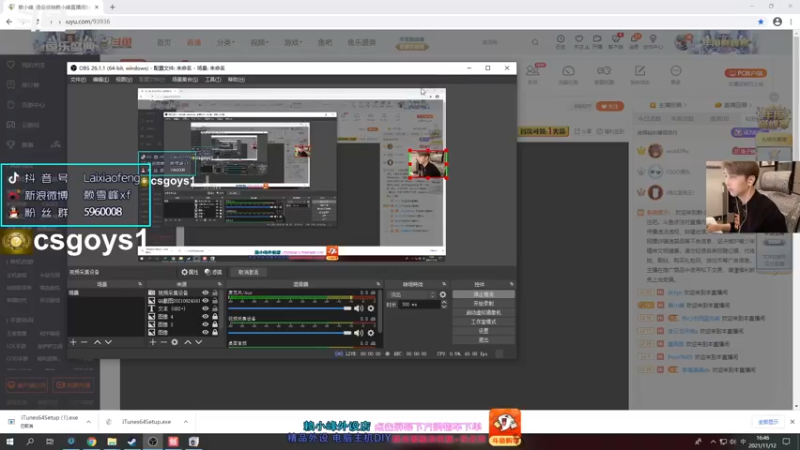Detach the mixer dock with its header icon
Viewport: 800px width, 450px height.
[x=378, y=284]
